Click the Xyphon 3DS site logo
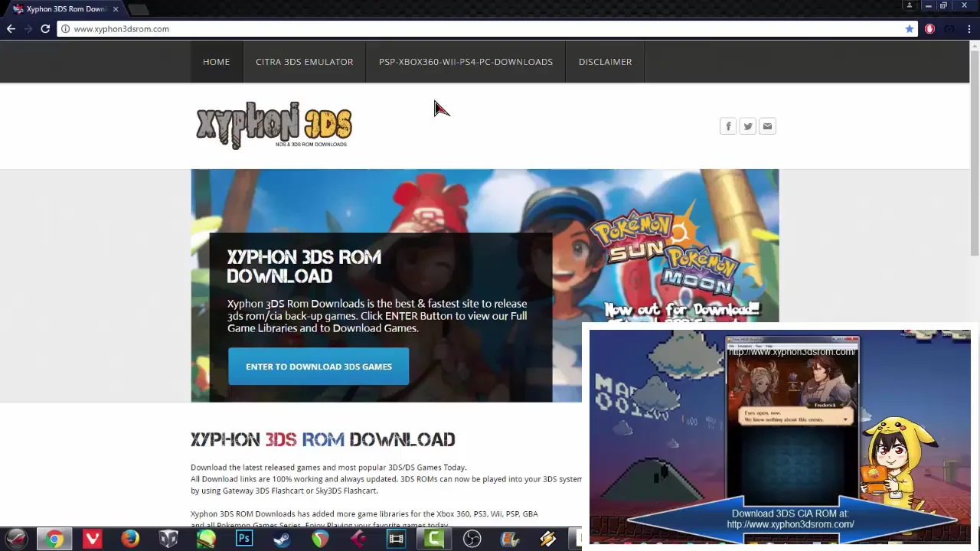 coord(274,125)
